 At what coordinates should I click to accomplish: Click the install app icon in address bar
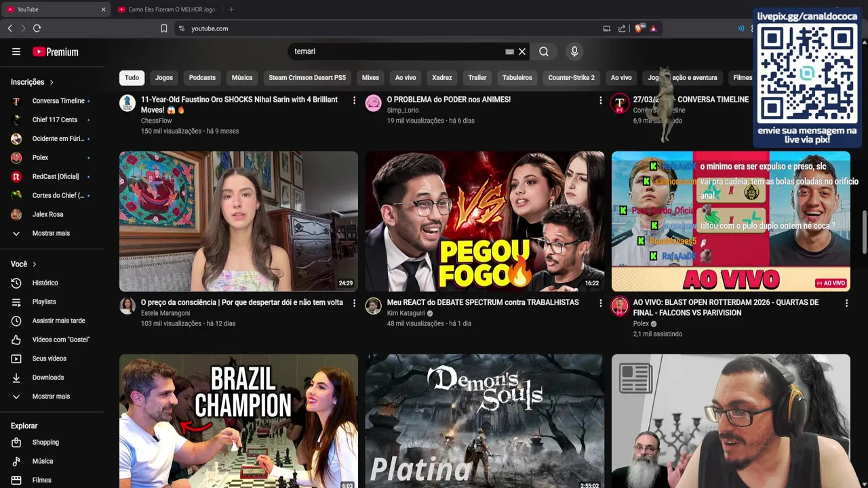coord(606,28)
